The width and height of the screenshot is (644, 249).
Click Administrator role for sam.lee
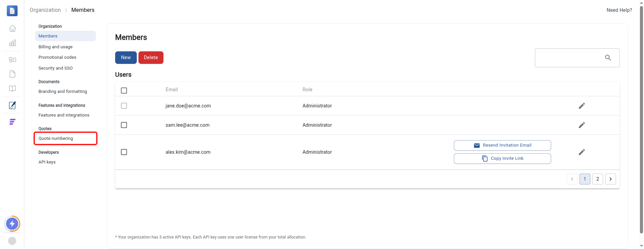pos(317,125)
